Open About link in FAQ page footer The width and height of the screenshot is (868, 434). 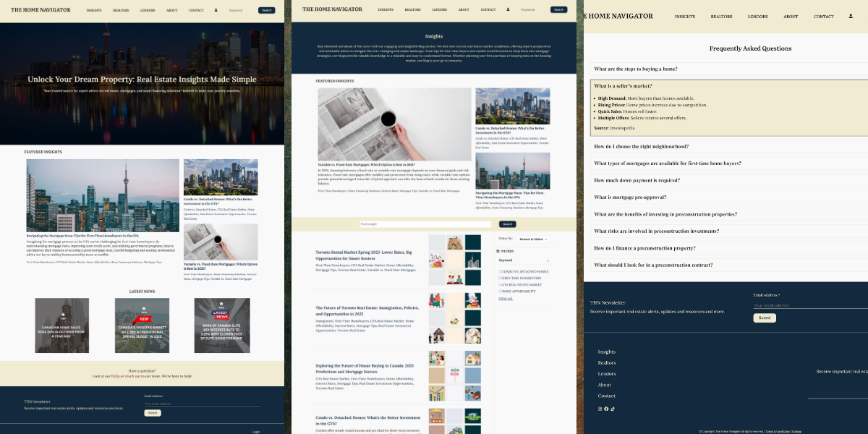[605, 385]
